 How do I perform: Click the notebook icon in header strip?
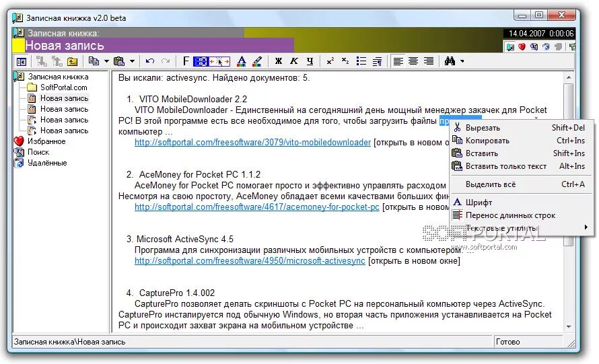(x=510, y=47)
